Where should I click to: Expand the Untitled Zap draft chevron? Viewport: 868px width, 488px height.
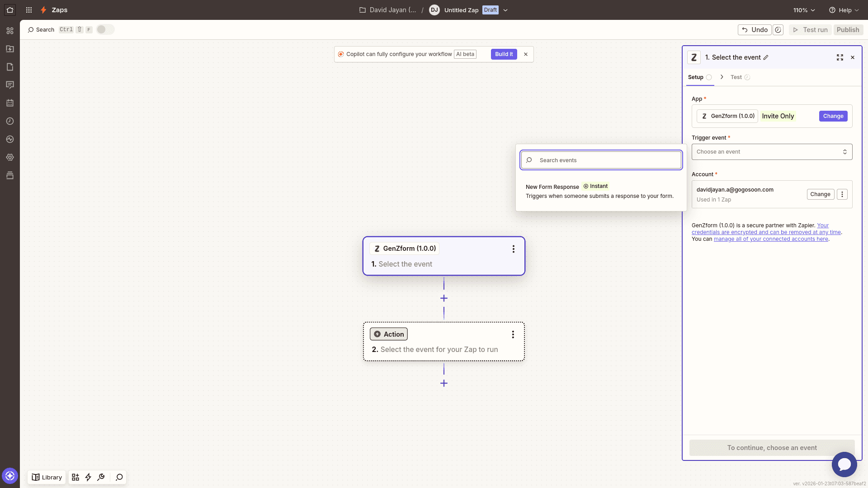coord(505,10)
